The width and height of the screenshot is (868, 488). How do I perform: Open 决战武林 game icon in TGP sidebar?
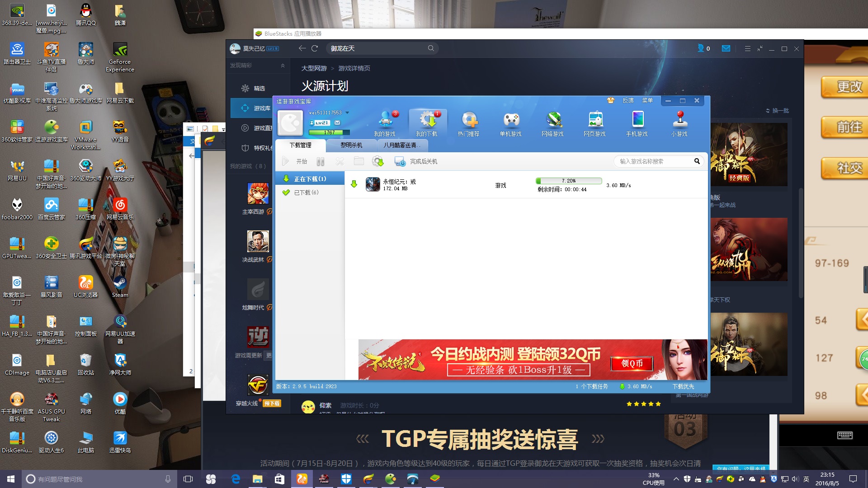(258, 241)
